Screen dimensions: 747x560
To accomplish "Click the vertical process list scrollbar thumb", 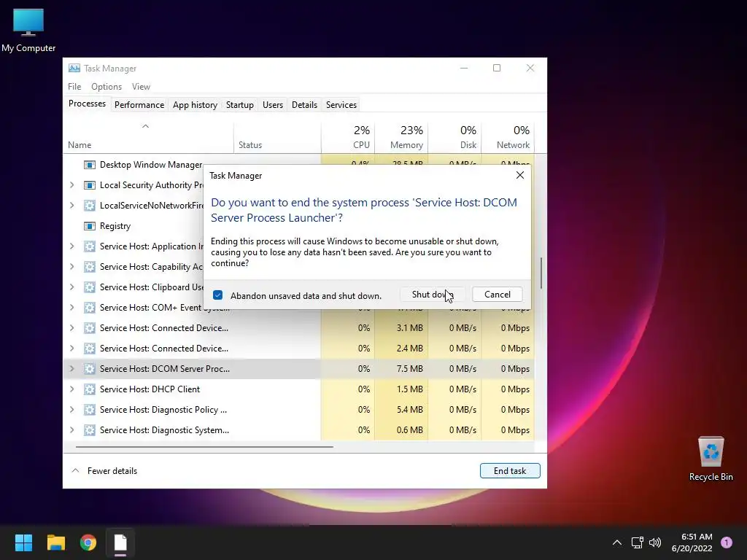I will point(541,273).
